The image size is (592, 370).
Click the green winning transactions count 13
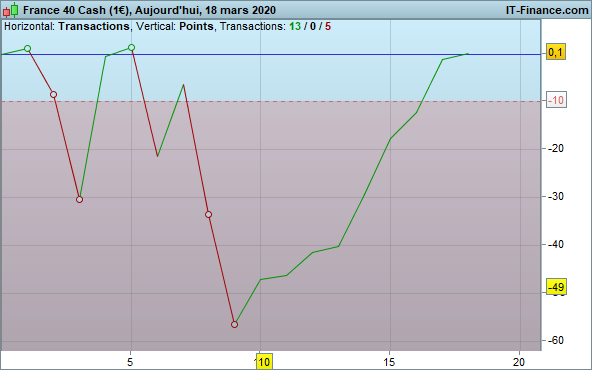pyautogui.click(x=295, y=26)
